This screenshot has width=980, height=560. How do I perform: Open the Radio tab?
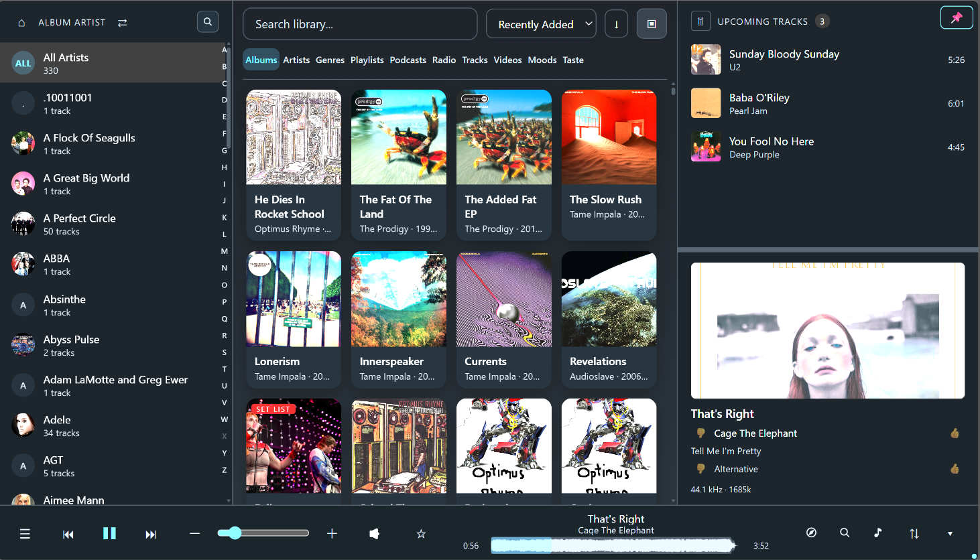click(x=444, y=60)
